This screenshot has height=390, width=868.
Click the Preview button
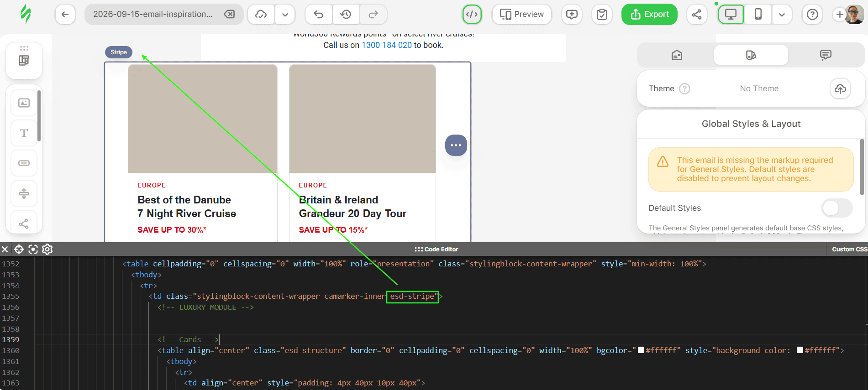pyautogui.click(x=522, y=15)
